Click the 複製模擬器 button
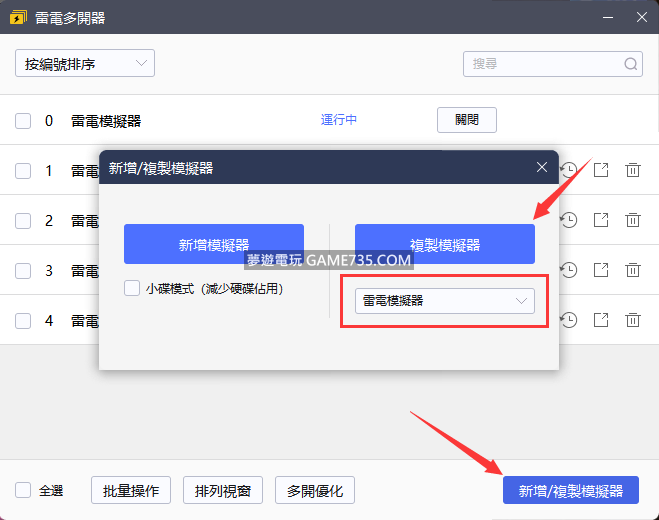The image size is (659, 520). tap(445, 244)
